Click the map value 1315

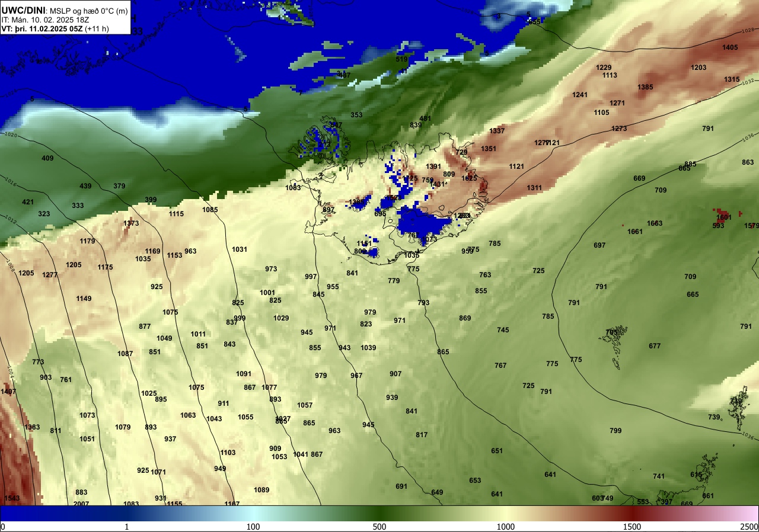[732, 79]
